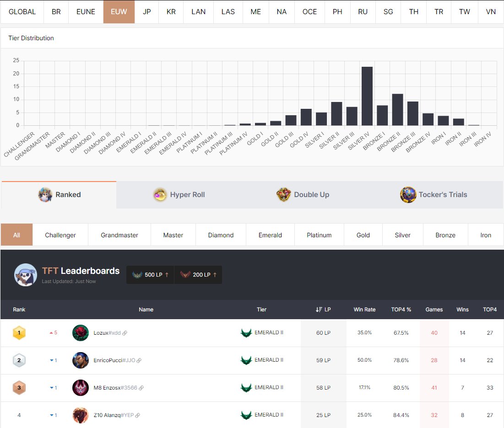
Task: Filter by Master tier
Action: [173, 235]
